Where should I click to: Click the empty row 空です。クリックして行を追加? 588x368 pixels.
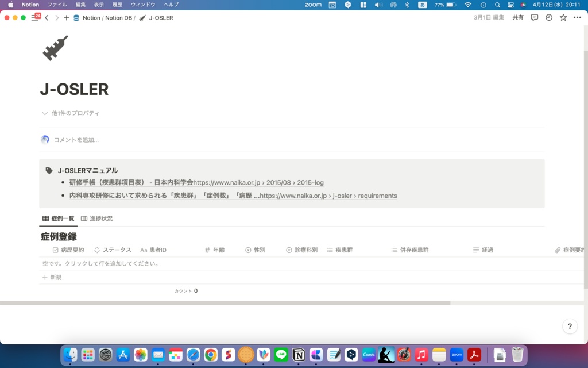point(311,263)
